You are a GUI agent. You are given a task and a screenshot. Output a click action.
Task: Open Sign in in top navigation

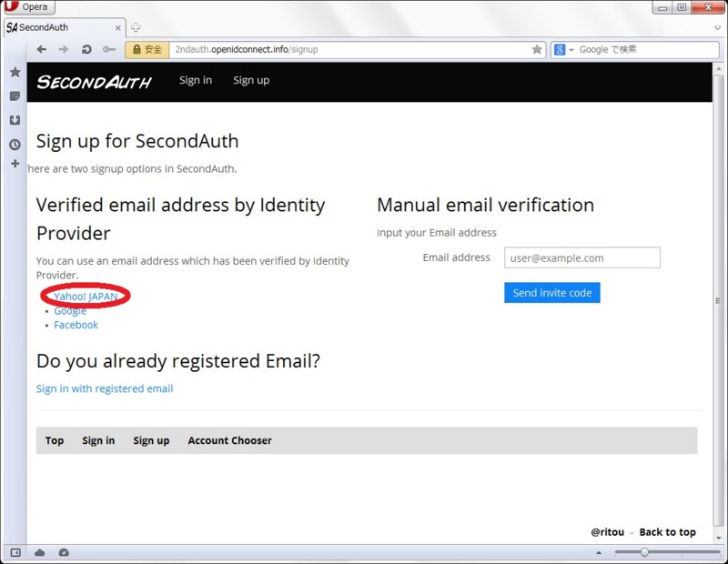pos(196,80)
